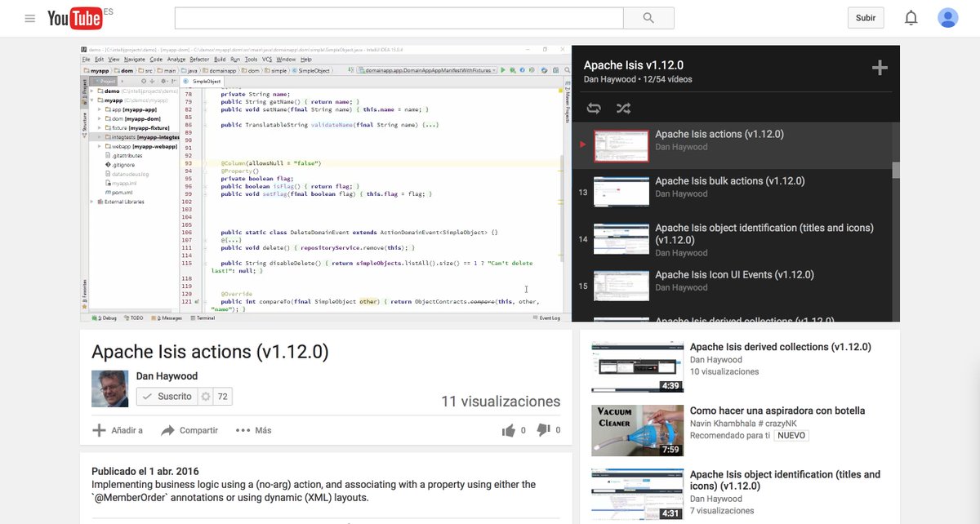Open Vacuum Cleaner video thumbnail

point(637,429)
